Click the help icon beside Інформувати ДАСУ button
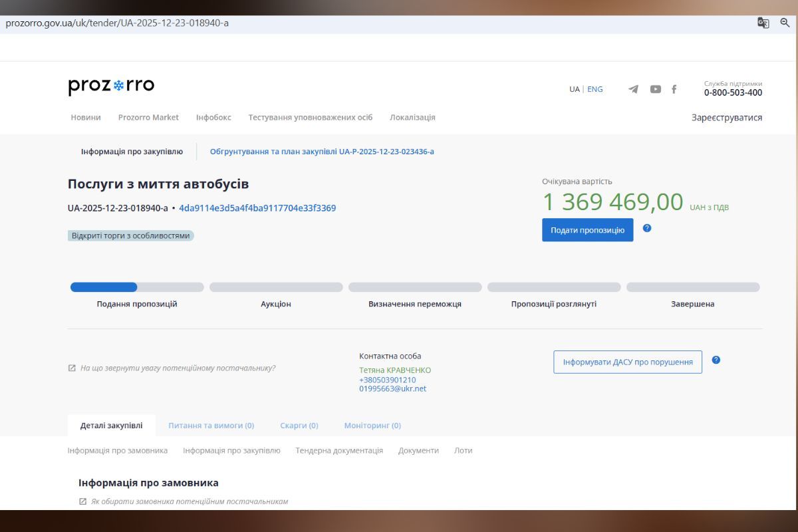 [x=716, y=359]
